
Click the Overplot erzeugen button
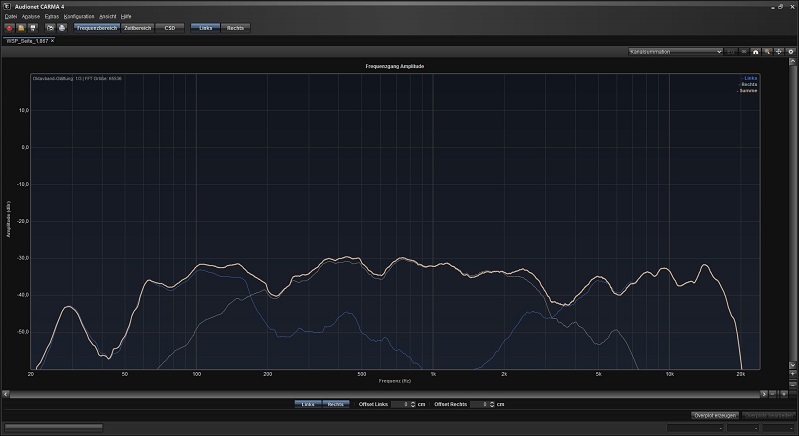point(715,414)
